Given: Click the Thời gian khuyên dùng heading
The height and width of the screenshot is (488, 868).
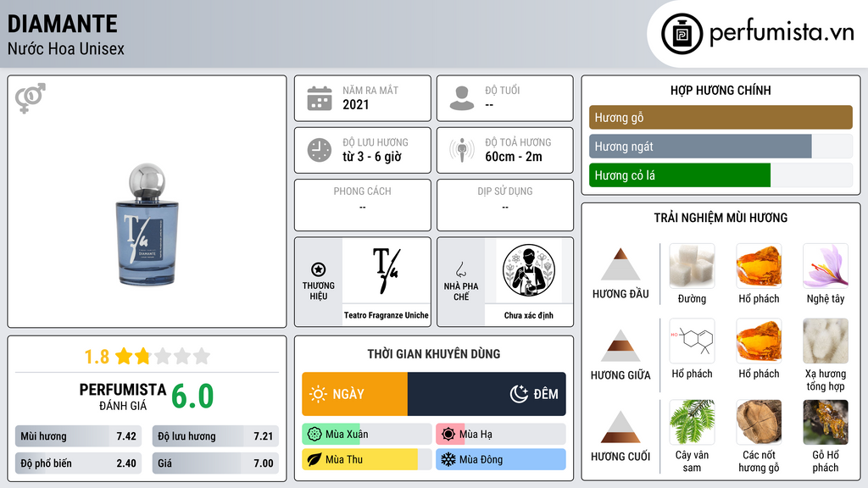Looking at the screenshot, I should pos(434,353).
